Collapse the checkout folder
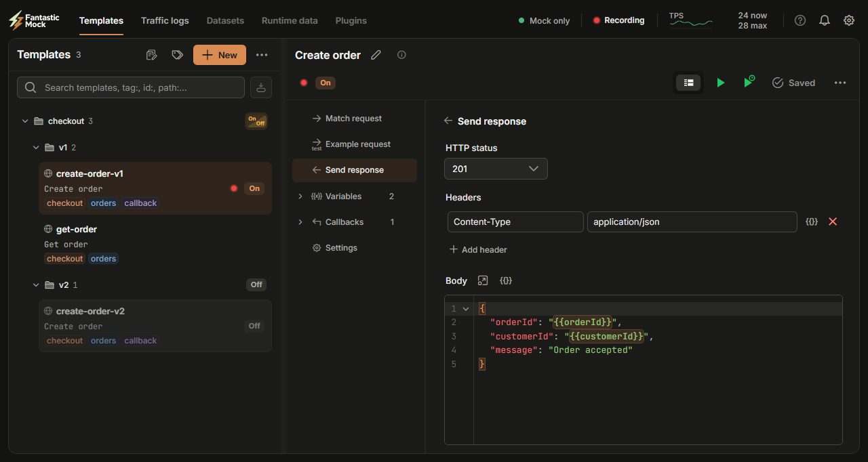868x462 pixels. 25,121
